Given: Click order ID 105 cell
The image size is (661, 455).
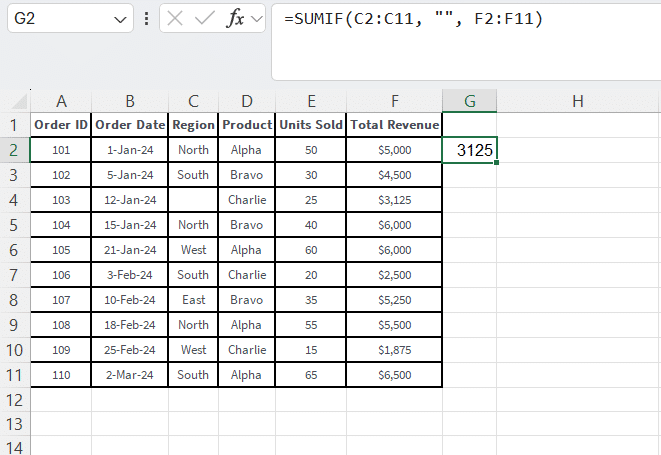Looking at the screenshot, I should 61,250.
